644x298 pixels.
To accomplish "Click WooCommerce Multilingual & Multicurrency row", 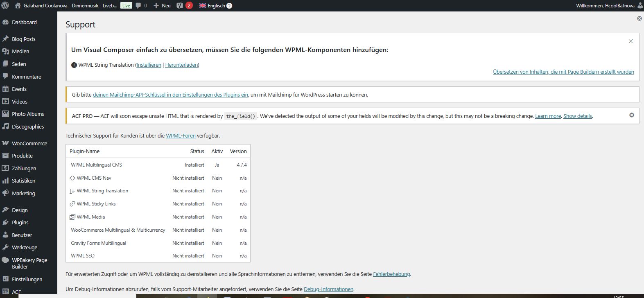I will click(158, 230).
